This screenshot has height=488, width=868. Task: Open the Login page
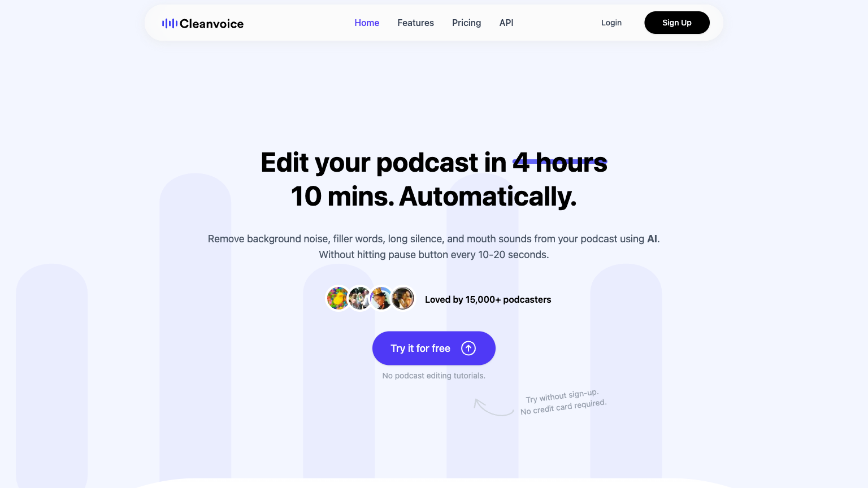[x=611, y=23]
